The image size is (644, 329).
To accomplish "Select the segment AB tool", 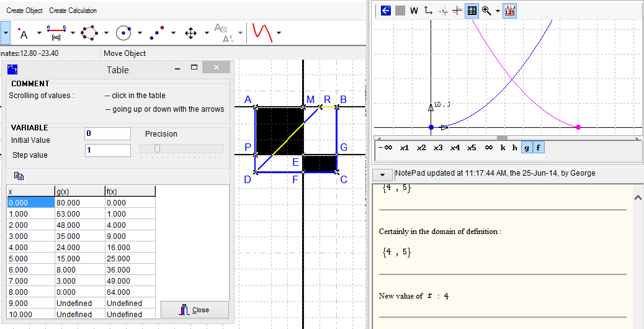I will [56, 33].
